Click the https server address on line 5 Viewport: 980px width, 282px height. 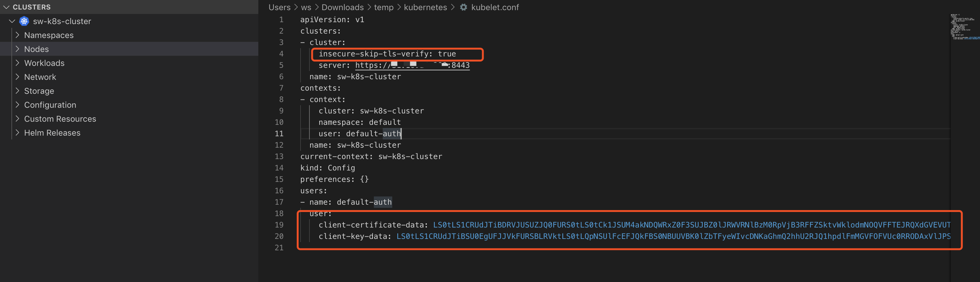[x=412, y=65]
